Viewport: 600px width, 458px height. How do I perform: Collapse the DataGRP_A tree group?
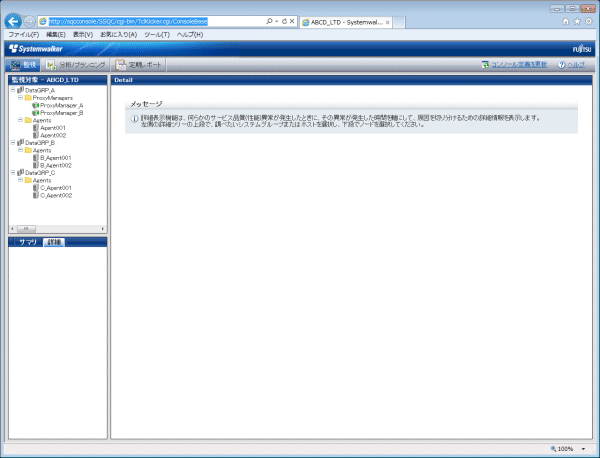point(12,90)
